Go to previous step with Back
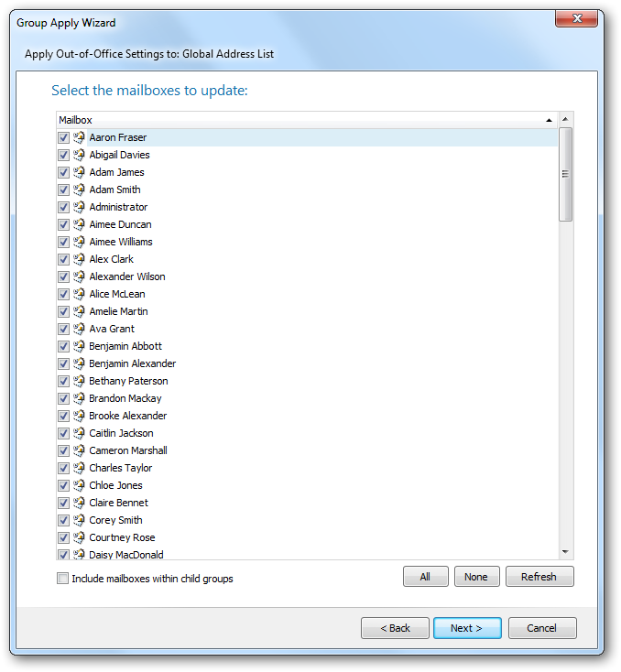This screenshot has height=672, width=621. [x=395, y=628]
